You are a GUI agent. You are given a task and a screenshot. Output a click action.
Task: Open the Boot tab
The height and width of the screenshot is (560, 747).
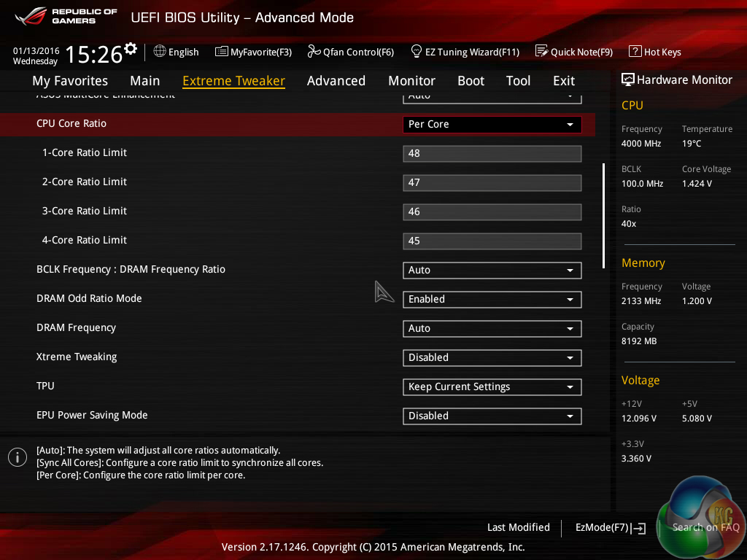471,81
